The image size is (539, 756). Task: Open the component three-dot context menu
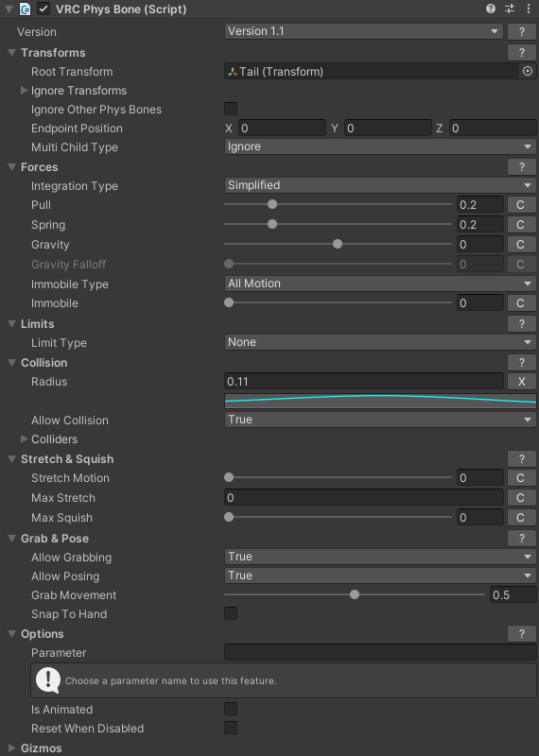529,9
